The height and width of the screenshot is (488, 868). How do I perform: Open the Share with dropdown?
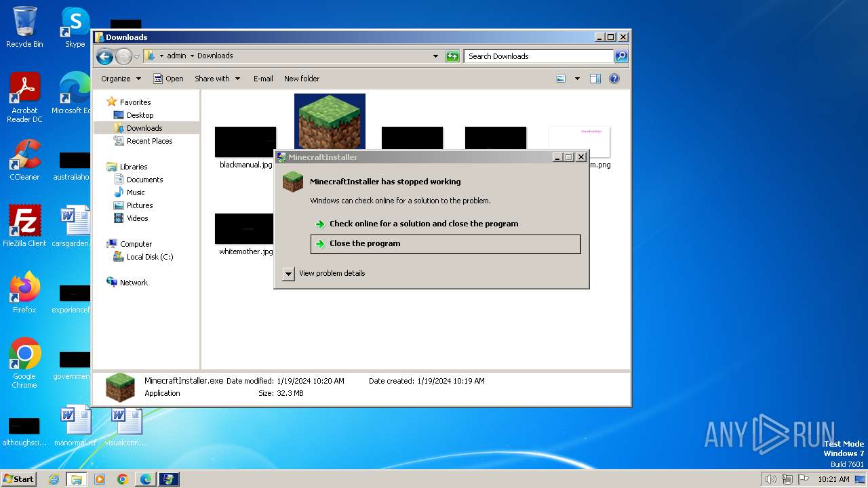(217, 79)
